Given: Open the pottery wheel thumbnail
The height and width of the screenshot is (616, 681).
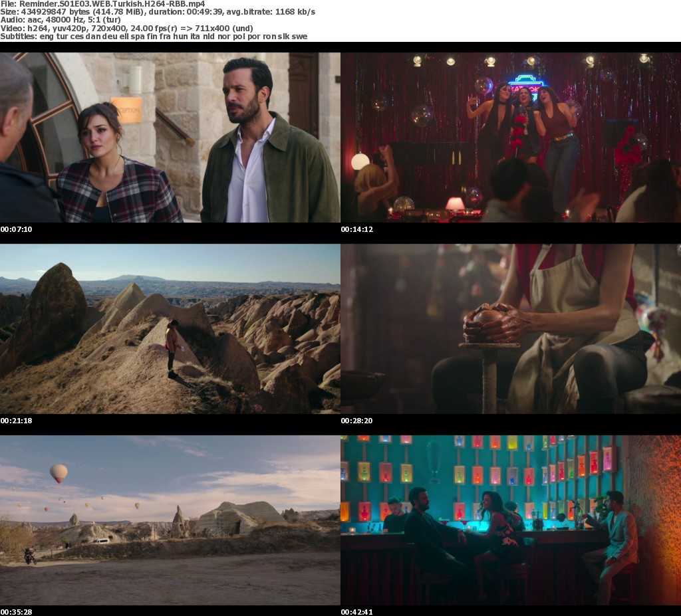Looking at the screenshot, I should coord(511,329).
